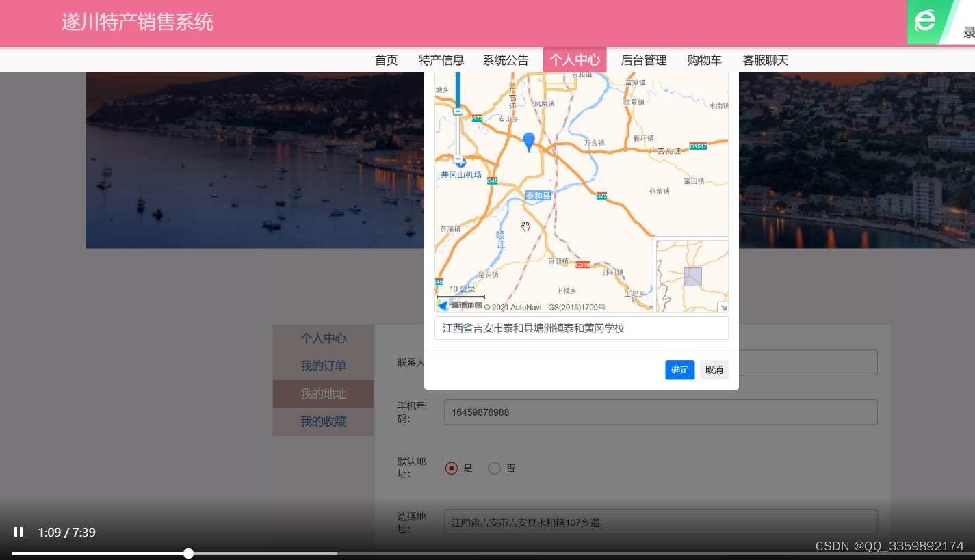
Task: Click the overview minimap highlighted square
Action: [692, 277]
